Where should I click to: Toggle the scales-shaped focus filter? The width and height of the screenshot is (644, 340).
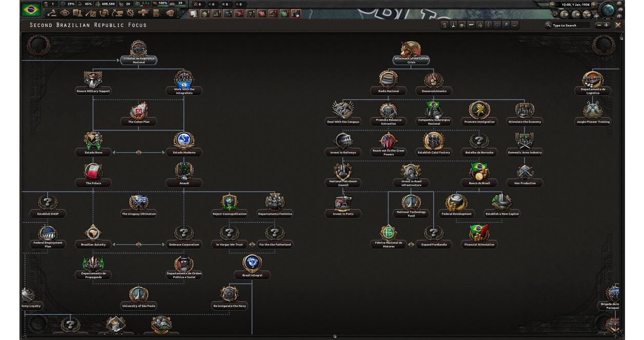coord(497,25)
